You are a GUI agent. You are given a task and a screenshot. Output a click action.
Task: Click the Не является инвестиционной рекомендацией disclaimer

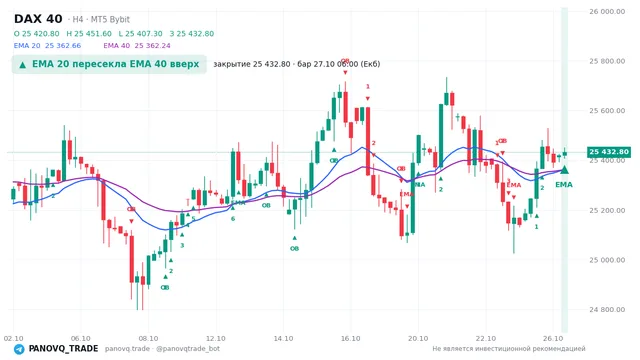[509, 349]
